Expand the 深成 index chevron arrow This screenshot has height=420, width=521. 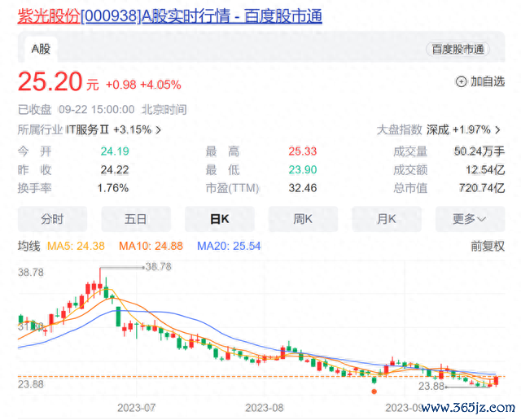[x=497, y=130]
